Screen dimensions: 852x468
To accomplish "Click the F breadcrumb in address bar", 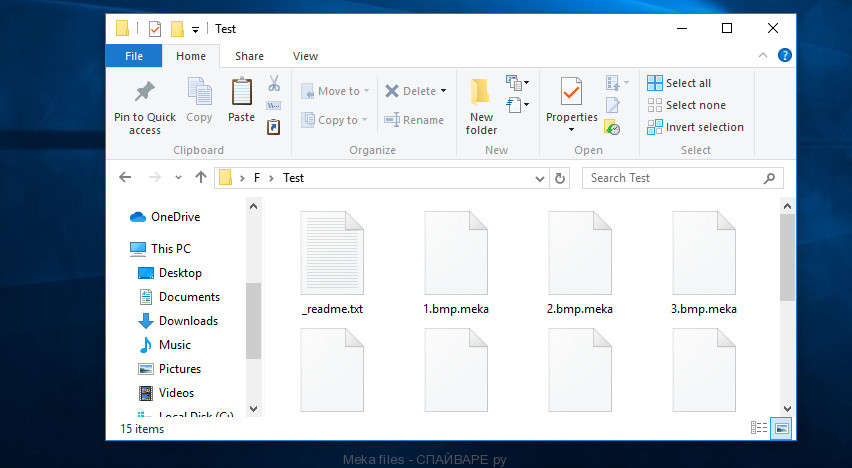I will coord(257,178).
